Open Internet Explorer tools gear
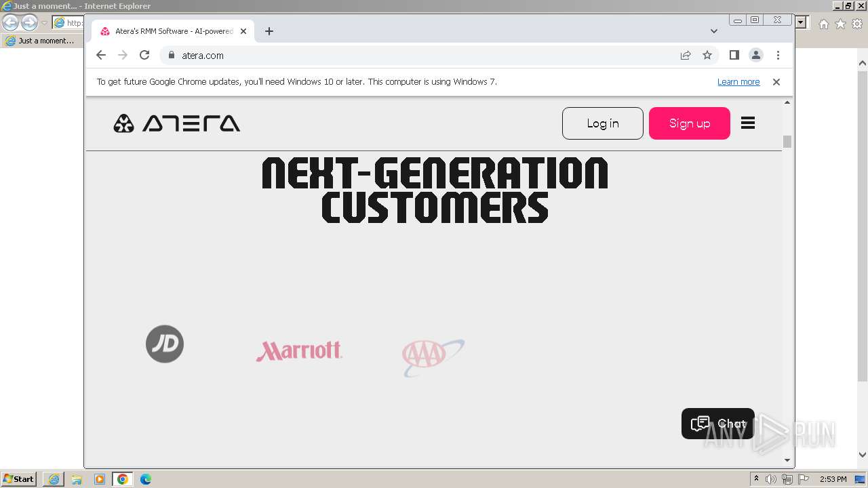This screenshot has width=868, height=488. point(857,24)
